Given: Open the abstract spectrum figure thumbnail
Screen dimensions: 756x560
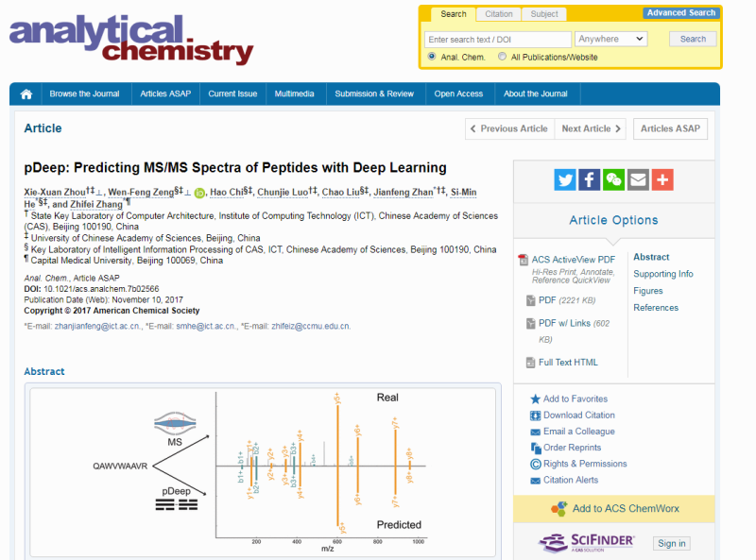Looking at the screenshot, I should (263, 472).
